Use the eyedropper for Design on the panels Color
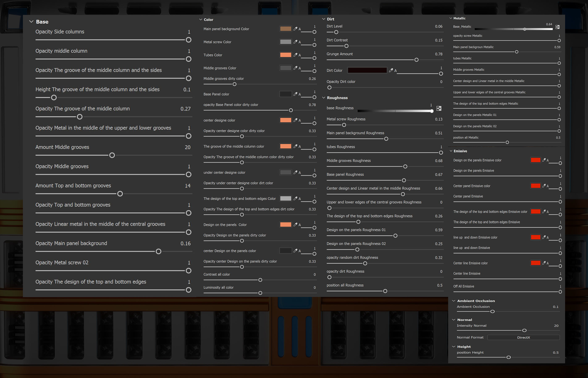The height and width of the screenshot is (378, 588). pos(295,224)
